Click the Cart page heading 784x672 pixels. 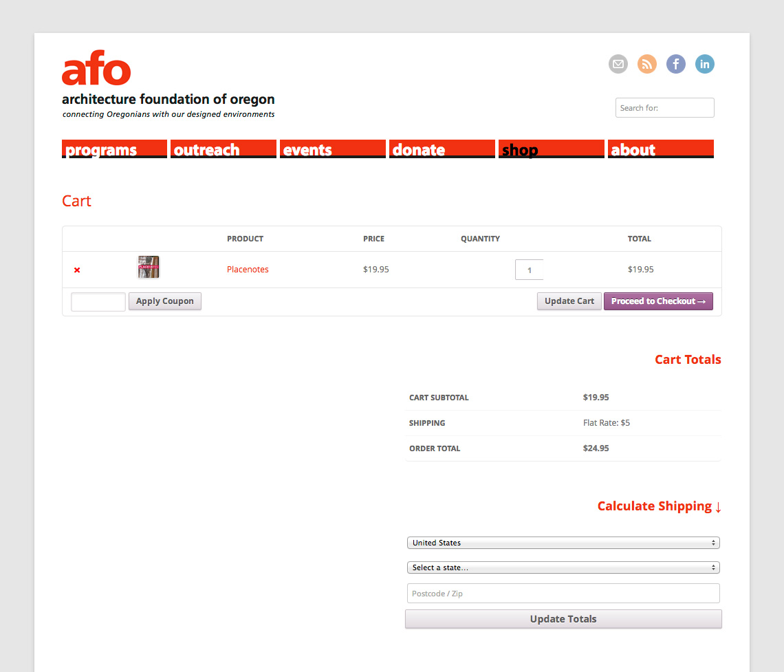click(x=76, y=201)
